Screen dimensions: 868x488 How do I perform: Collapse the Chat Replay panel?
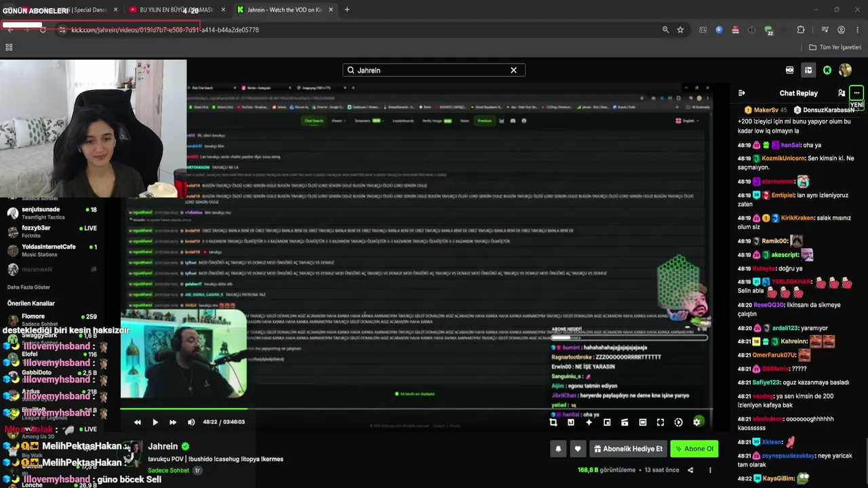click(742, 93)
